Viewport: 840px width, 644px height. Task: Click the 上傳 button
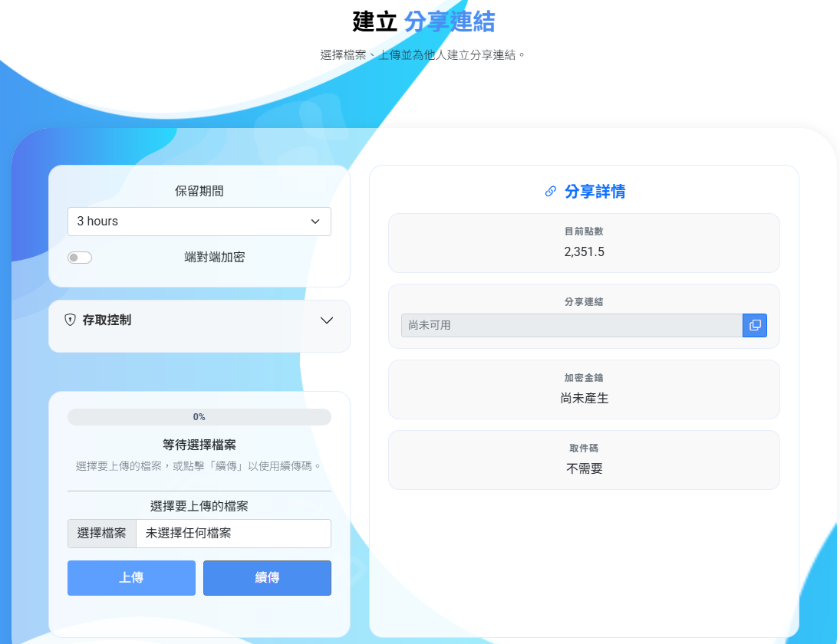pos(131,577)
